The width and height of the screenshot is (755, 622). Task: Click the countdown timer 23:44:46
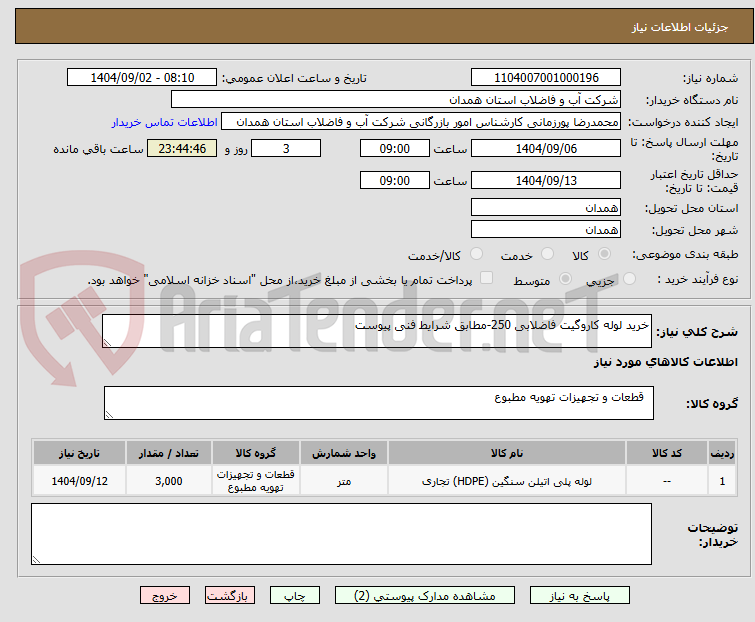point(182,148)
